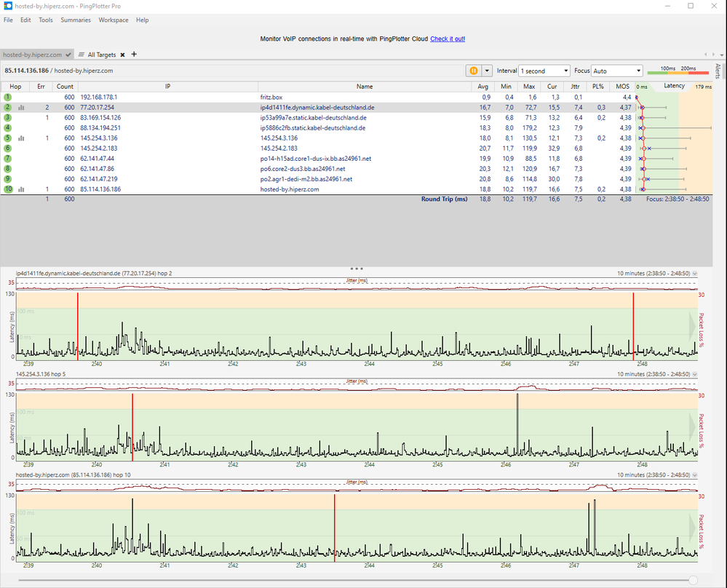Close the All Targets tab

tap(122, 55)
